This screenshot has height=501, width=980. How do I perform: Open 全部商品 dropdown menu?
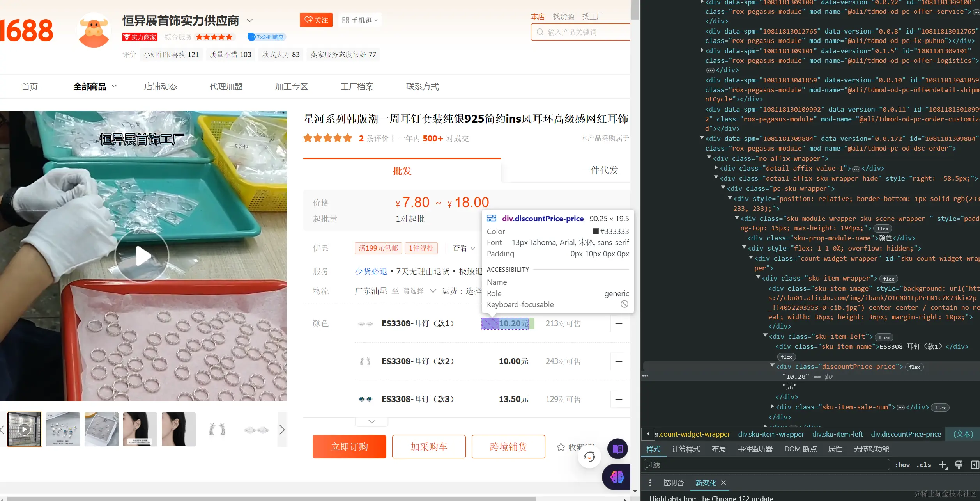click(x=95, y=87)
